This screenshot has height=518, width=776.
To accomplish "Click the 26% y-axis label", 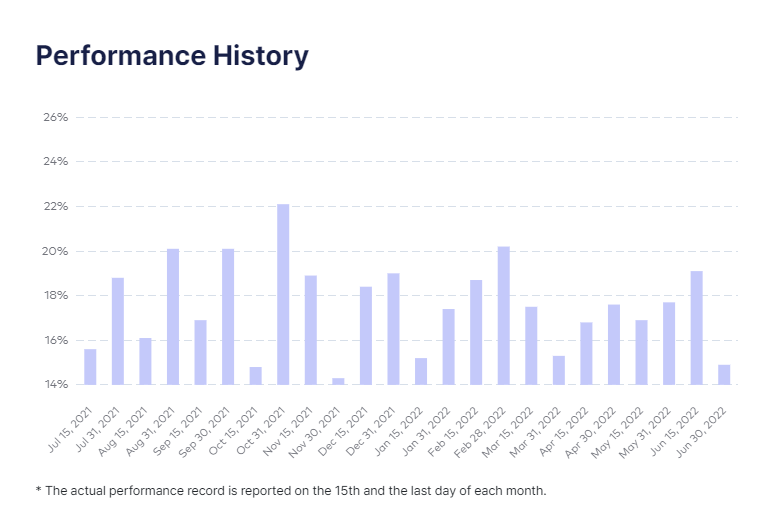I will click(55, 117).
